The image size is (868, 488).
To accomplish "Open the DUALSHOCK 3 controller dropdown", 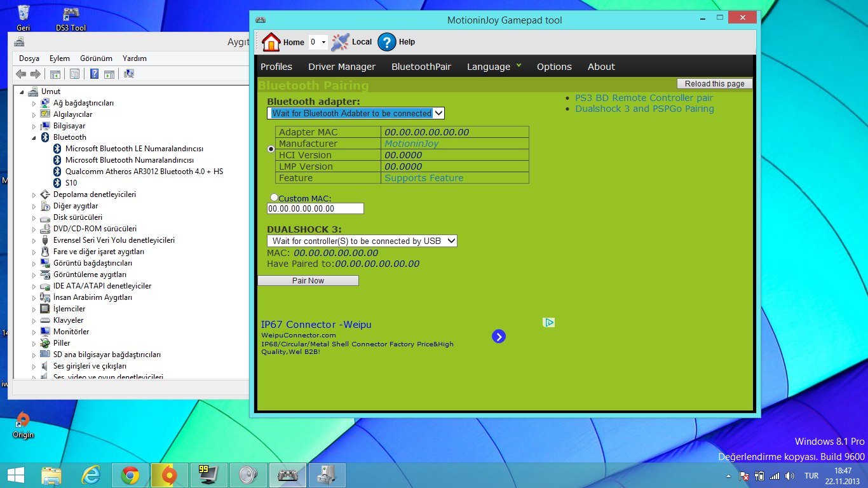I will [362, 241].
